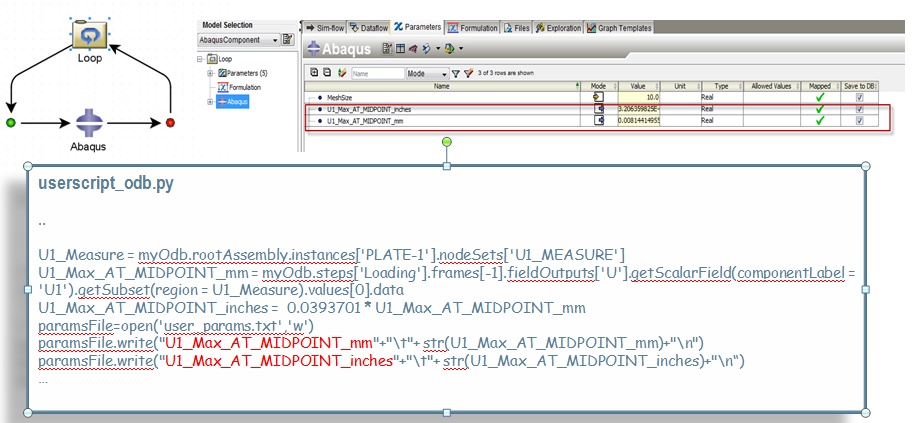
Task: Click the colorful database icon in Abaqus toolbar
Action: click(x=449, y=48)
